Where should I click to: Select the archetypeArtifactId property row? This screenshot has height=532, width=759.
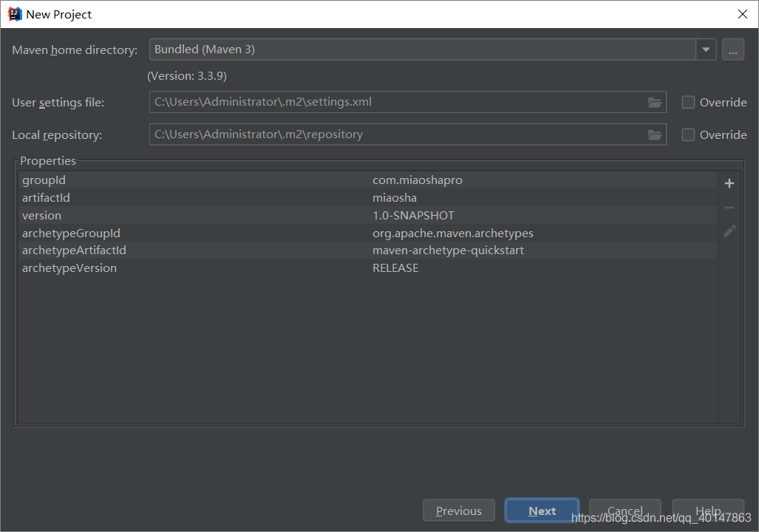tap(367, 250)
